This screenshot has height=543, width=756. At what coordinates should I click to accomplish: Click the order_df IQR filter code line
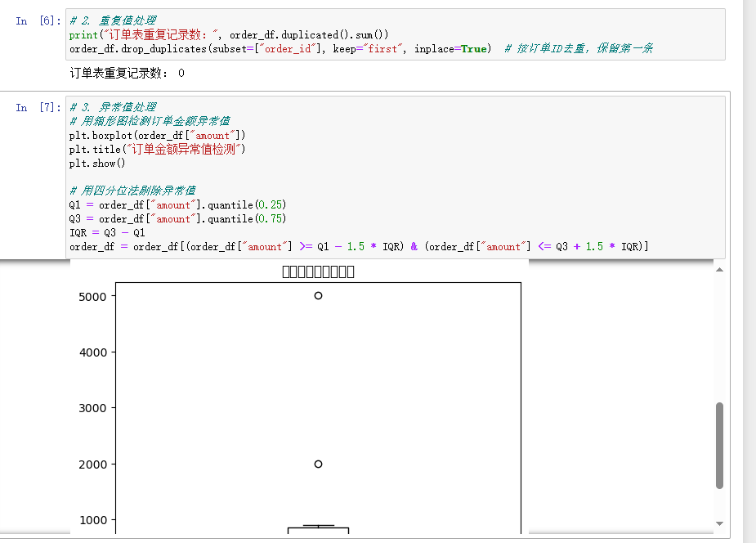tap(359, 247)
